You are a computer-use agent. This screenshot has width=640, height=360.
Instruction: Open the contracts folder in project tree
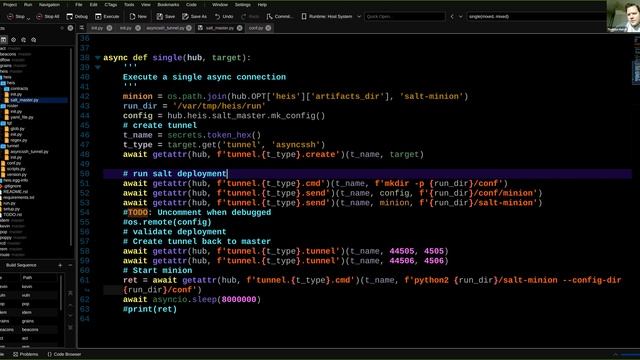point(16,89)
